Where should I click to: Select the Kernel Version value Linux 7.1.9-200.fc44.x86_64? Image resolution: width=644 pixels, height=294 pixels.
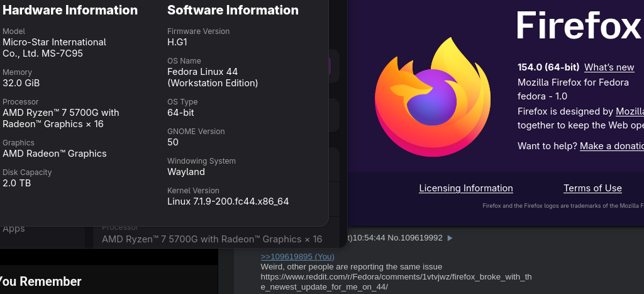228,201
